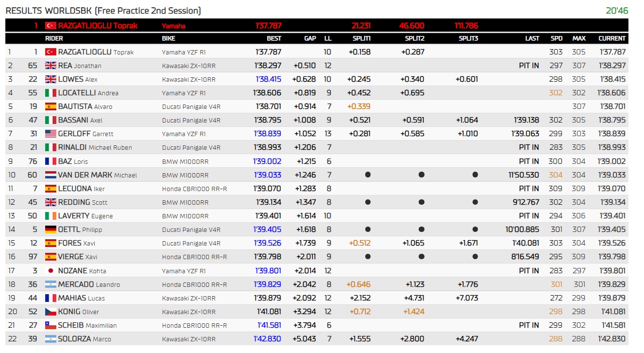This screenshot has width=644, height=353.
Task: Click MERCADO's orange speed value 301
Action: pyautogui.click(x=557, y=284)
